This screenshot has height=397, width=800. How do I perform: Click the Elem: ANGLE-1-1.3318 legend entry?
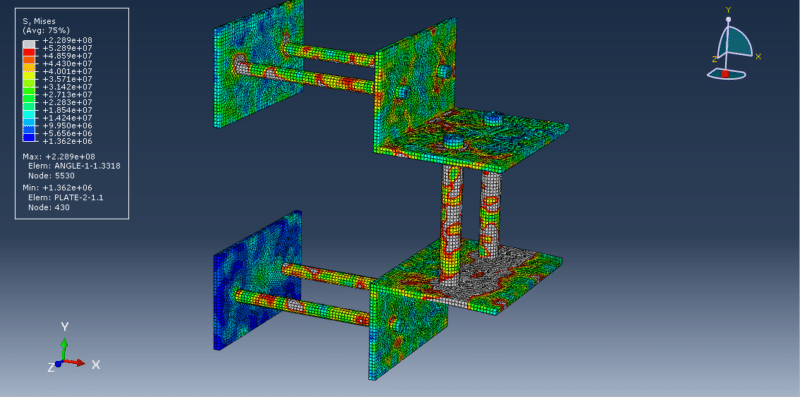(x=74, y=166)
